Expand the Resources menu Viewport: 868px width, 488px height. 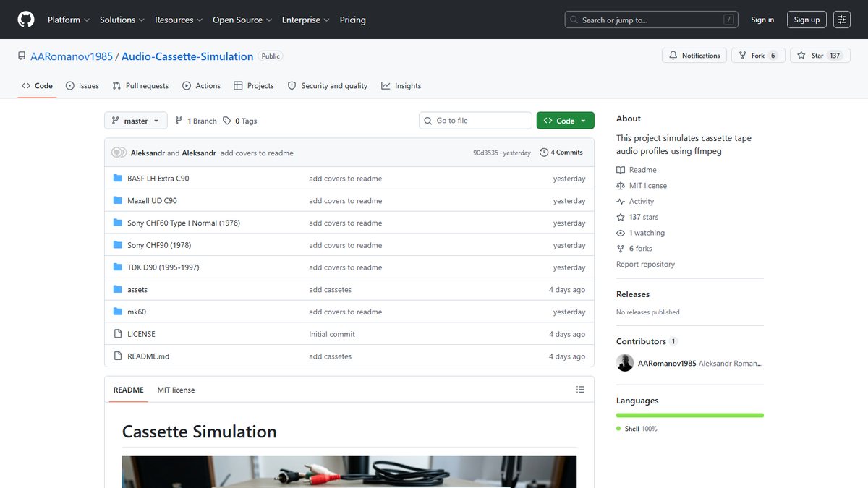point(179,20)
